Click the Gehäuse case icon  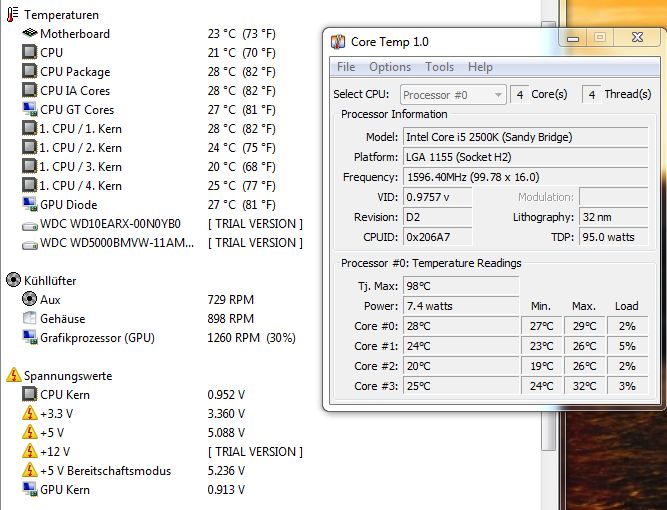[x=29, y=318]
